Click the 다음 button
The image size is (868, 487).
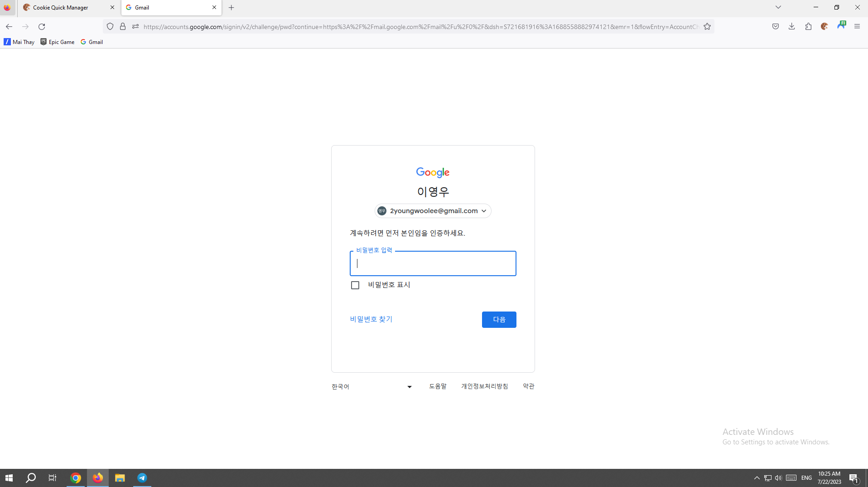499,320
